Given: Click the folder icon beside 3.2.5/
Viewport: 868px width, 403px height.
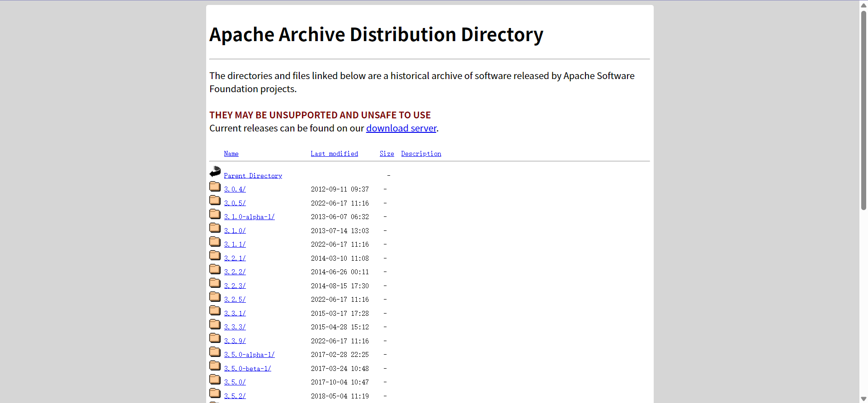Looking at the screenshot, I should pyautogui.click(x=215, y=297).
